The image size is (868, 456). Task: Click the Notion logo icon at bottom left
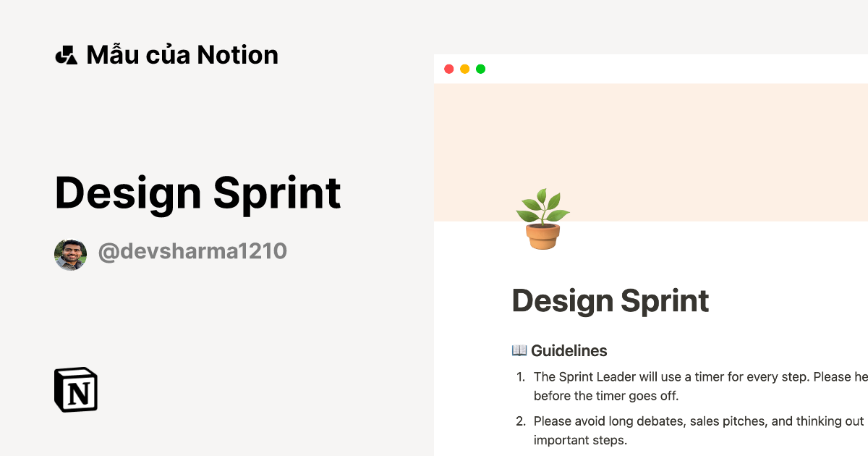click(x=76, y=390)
